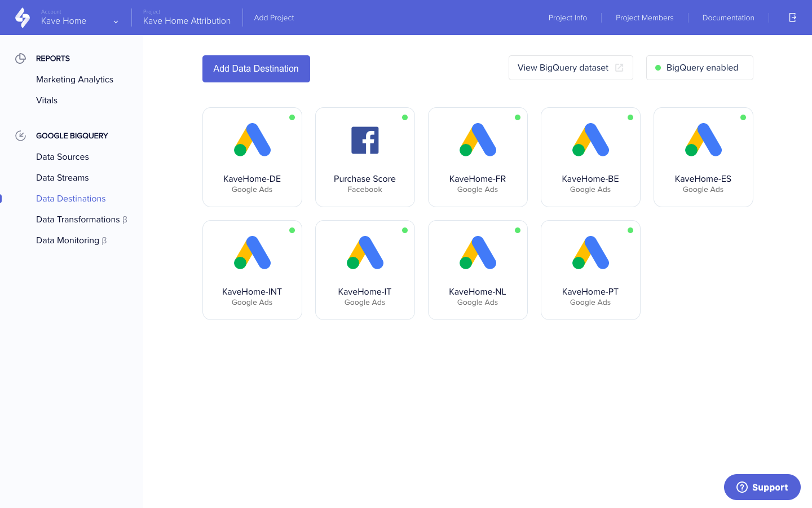Select Data Destinations in sidebar
The image size is (812, 508).
71,199
